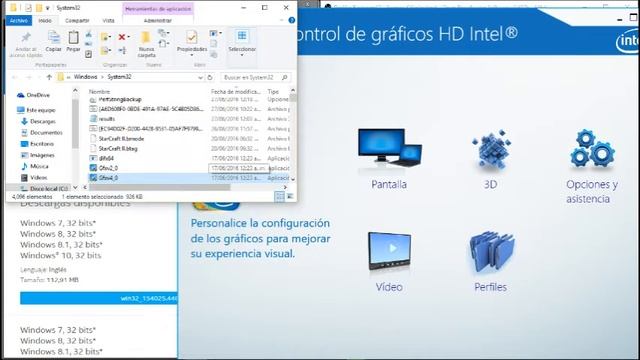Open Descargas in the navigation pane
The width and height of the screenshot is (640, 360).
click(x=38, y=121)
